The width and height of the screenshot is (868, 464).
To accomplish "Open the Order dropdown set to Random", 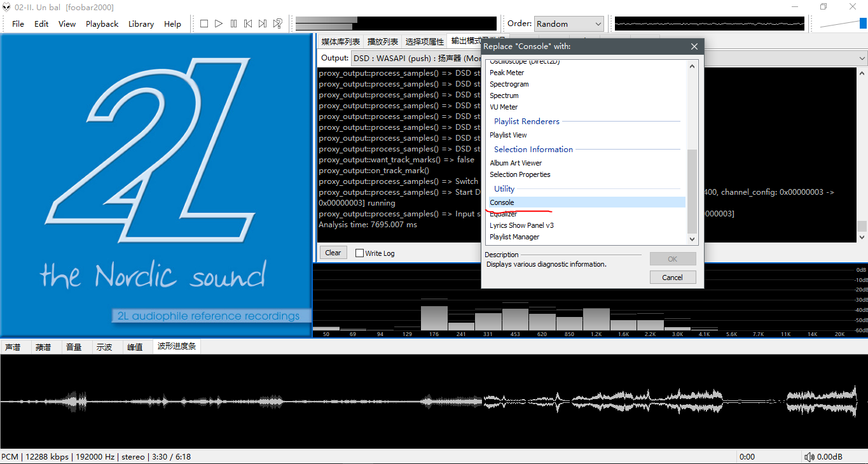I will pyautogui.click(x=568, y=24).
